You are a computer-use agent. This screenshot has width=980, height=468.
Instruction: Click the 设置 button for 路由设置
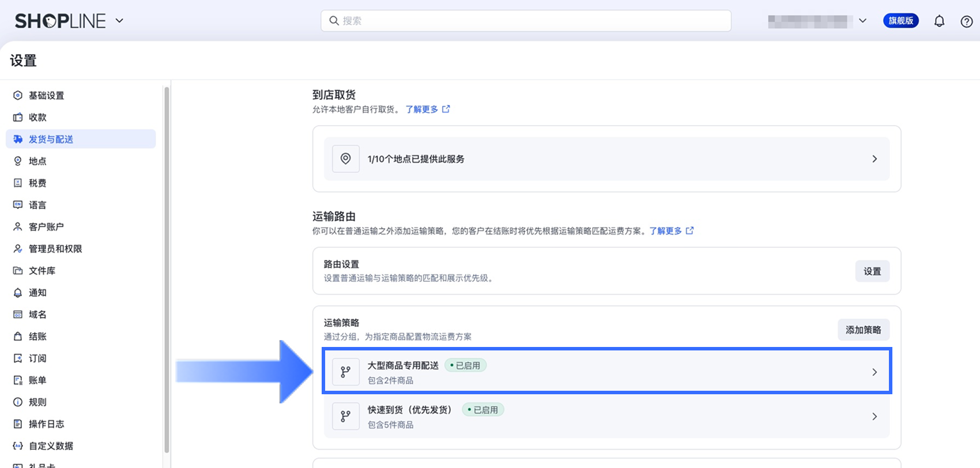[x=872, y=271]
